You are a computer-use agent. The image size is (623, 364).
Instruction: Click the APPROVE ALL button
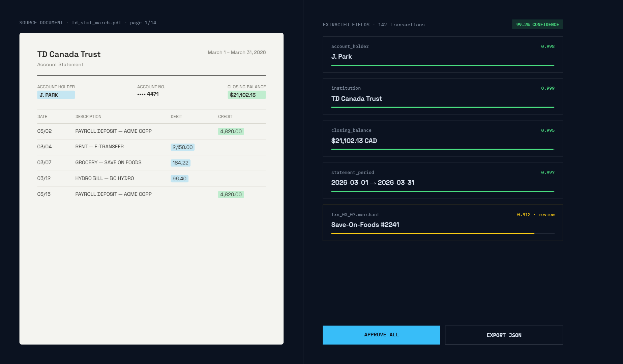point(381,335)
